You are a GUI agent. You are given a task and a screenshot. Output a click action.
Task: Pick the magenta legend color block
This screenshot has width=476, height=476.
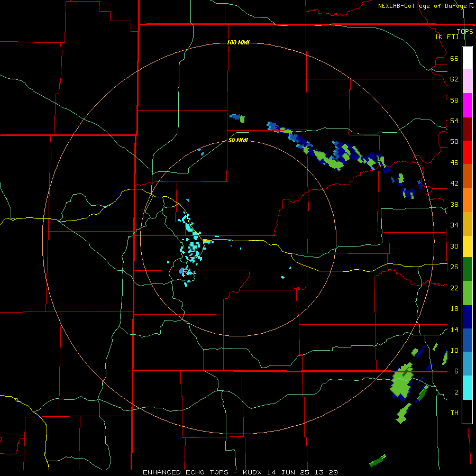coord(467,105)
